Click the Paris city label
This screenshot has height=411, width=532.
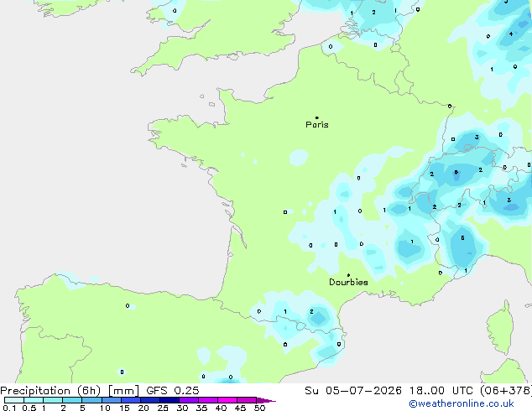(317, 125)
